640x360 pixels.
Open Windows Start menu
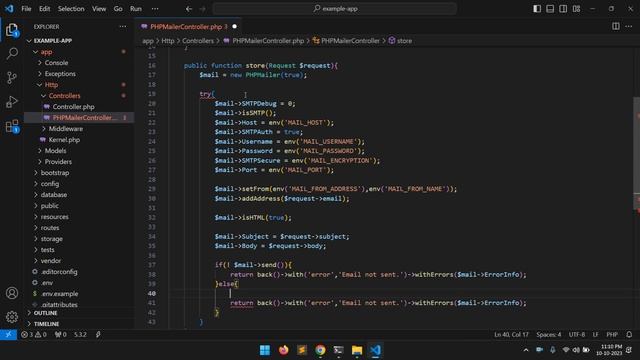pyautogui.click(x=265, y=350)
